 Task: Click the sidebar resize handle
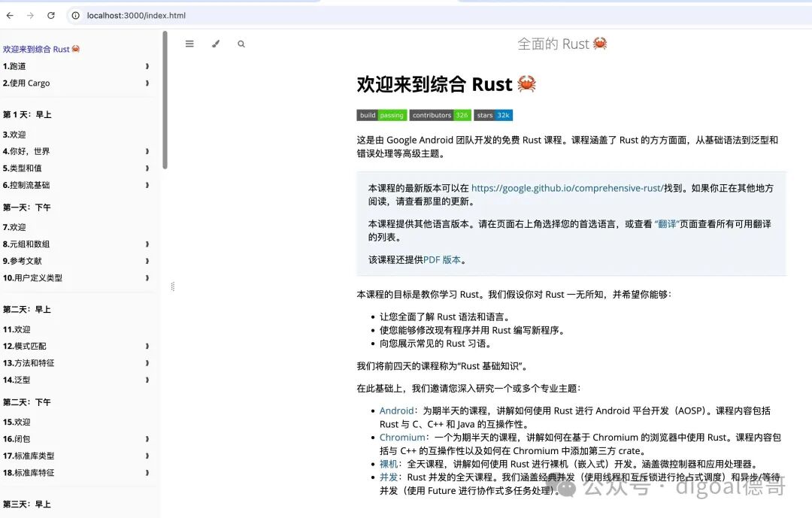172,286
